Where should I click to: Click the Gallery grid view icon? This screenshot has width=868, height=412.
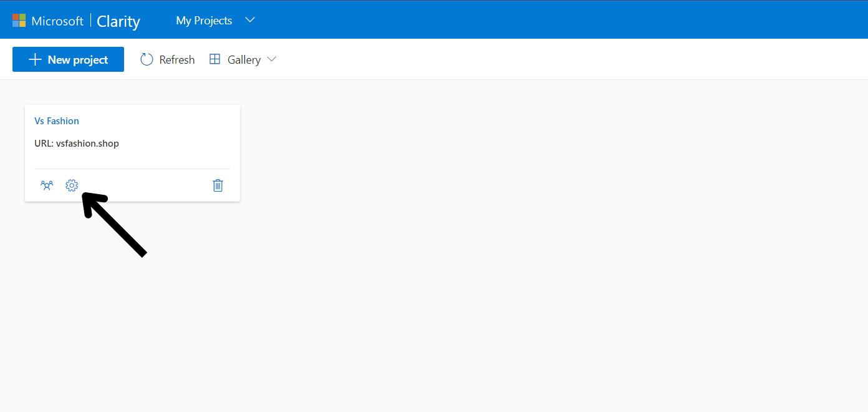pyautogui.click(x=215, y=59)
